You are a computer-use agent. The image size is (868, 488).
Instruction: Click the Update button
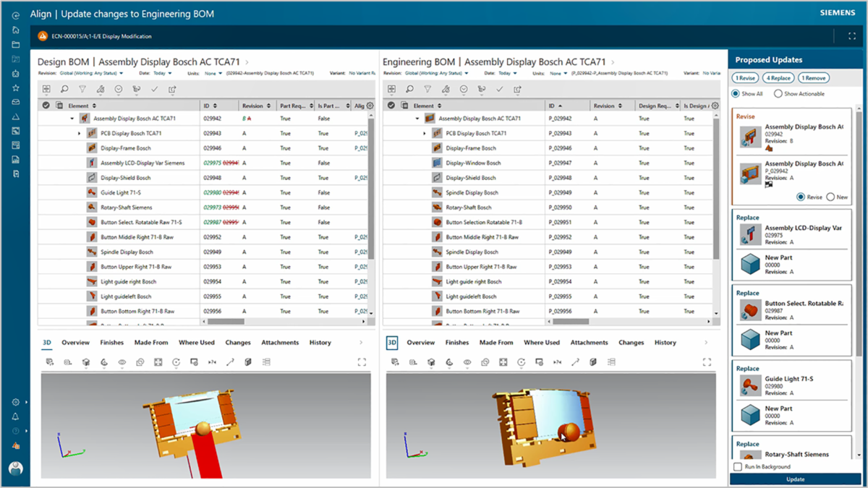point(796,479)
